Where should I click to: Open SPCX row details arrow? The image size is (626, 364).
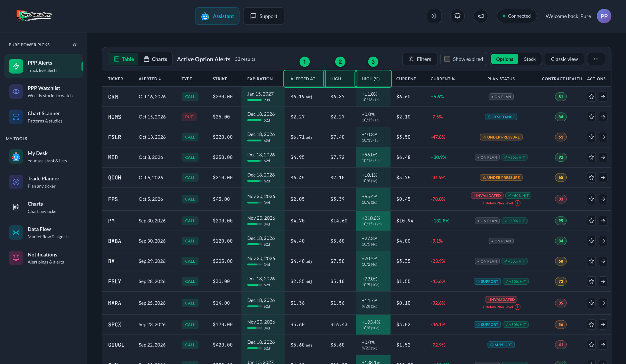(603, 324)
